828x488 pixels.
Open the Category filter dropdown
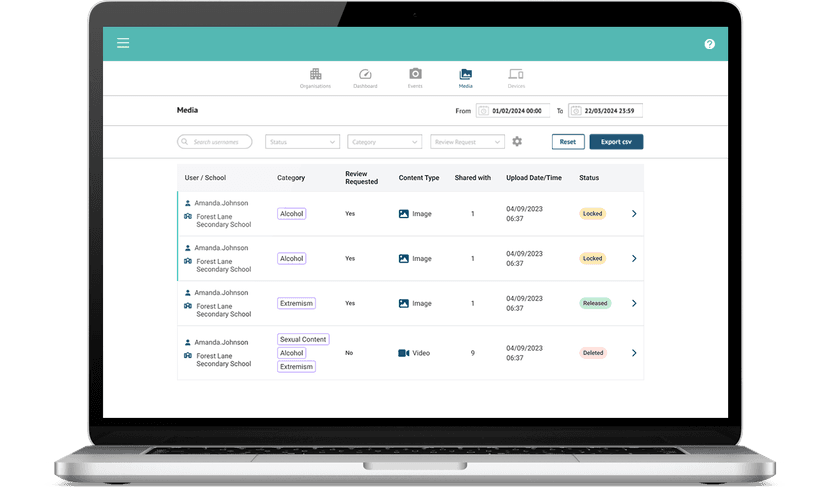[x=384, y=142]
